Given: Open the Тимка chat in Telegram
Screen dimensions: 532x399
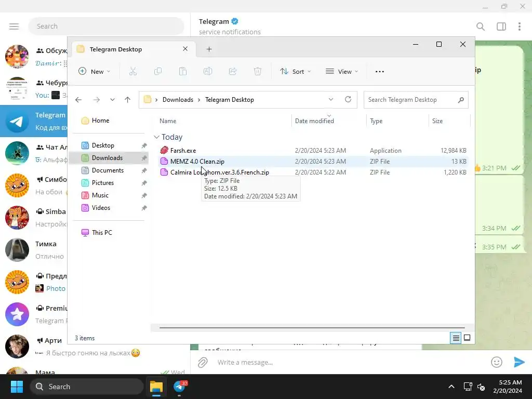Looking at the screenshot, I should (x=34, y=250).
